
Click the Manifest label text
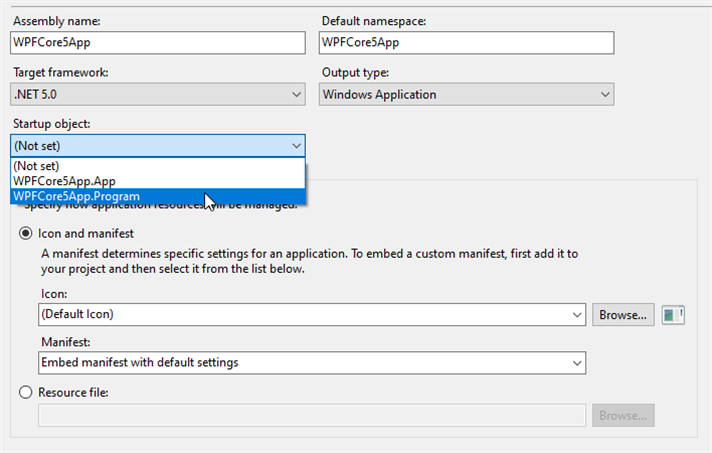point(68,341)
